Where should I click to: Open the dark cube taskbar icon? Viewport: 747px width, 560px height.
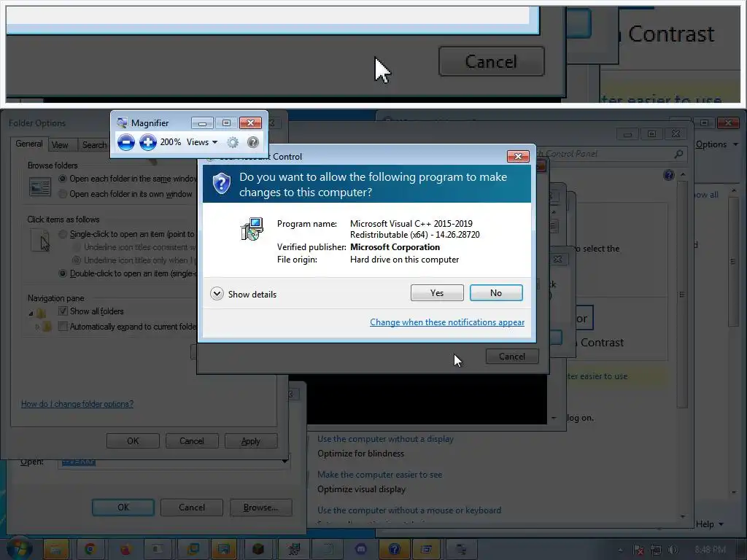(258, 550)
